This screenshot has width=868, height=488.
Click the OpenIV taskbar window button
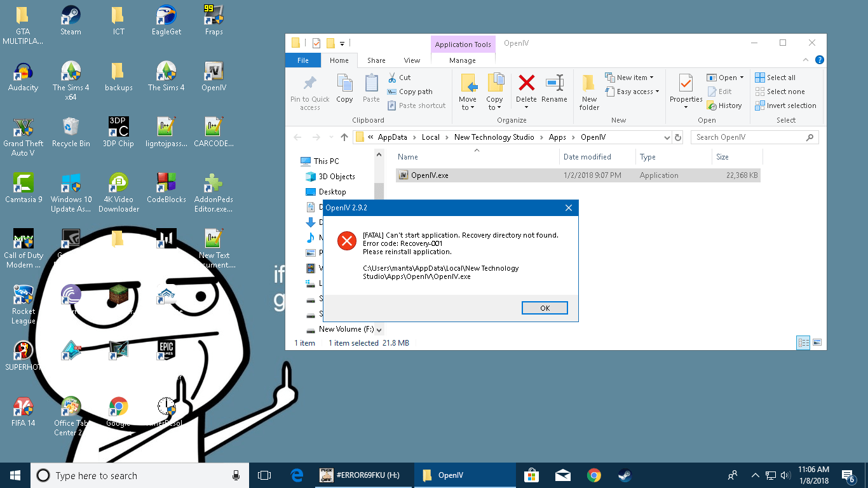coord(465,475)
